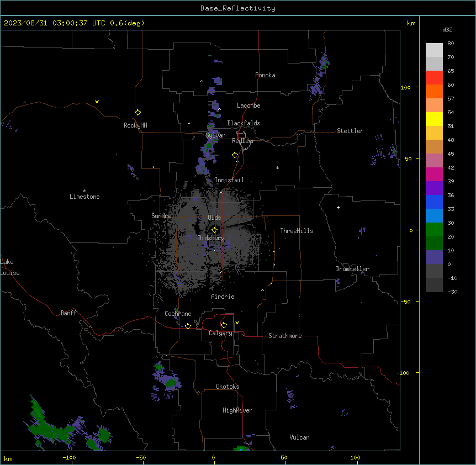The height and width of the screenshot is (465, 476).
Task: Click the Lacombe city label
Action: click(x=248, y=105)
